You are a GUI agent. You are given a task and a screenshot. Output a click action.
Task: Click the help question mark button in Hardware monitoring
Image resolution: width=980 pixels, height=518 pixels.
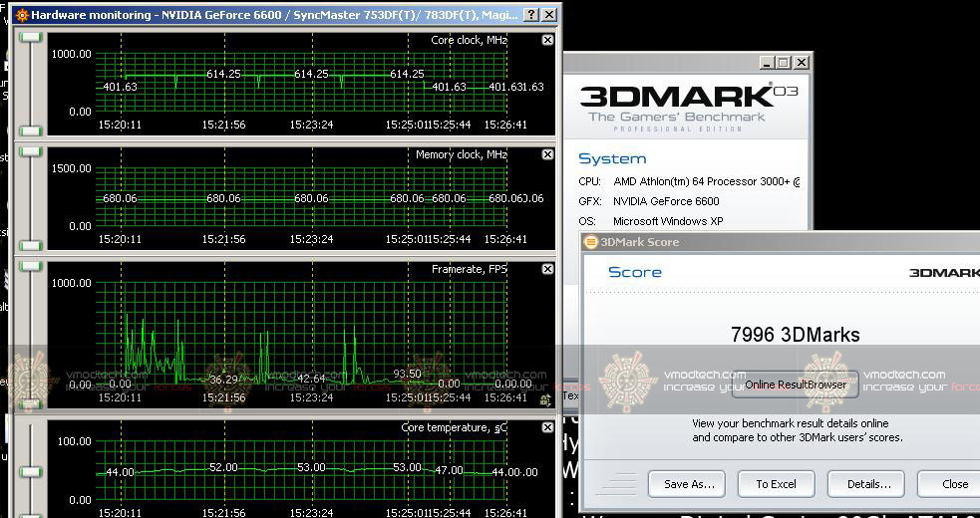530,15
